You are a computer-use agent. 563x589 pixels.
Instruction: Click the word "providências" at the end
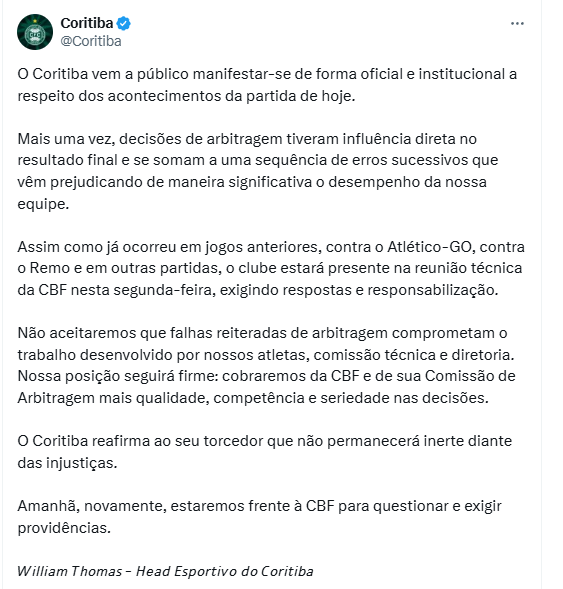coord(64,528)
